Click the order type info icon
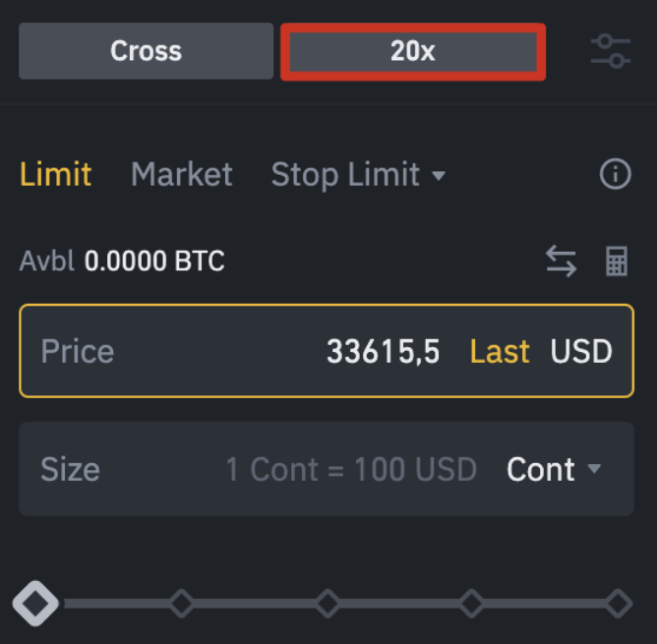 [x=615, y=175]
